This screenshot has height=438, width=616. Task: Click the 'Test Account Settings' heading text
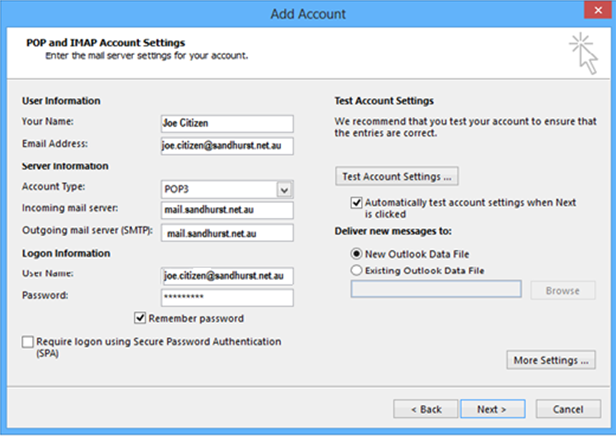(x=384, y=101)
